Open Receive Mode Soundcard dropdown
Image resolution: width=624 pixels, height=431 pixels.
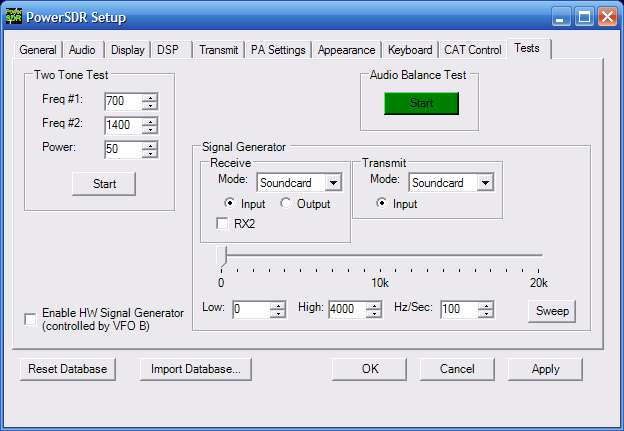(333, 183)
